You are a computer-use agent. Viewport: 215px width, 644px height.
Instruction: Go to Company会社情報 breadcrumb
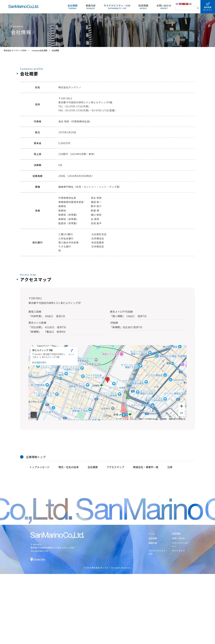tap(39, 50)
